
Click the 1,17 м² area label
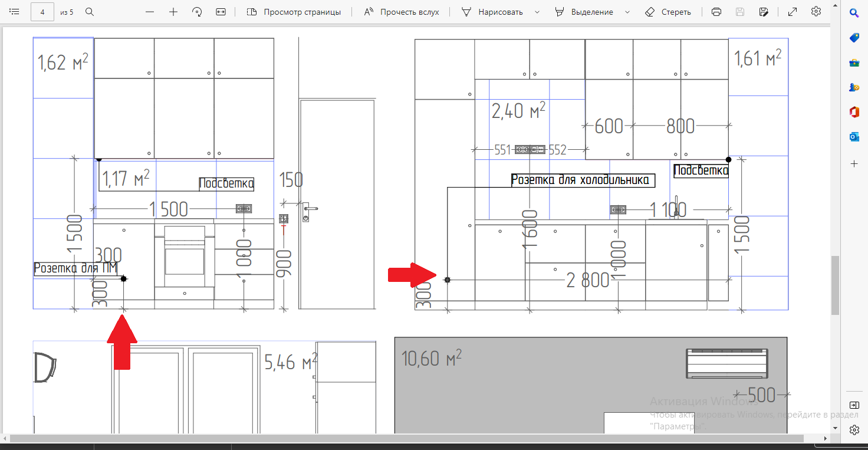click(126, 178)
